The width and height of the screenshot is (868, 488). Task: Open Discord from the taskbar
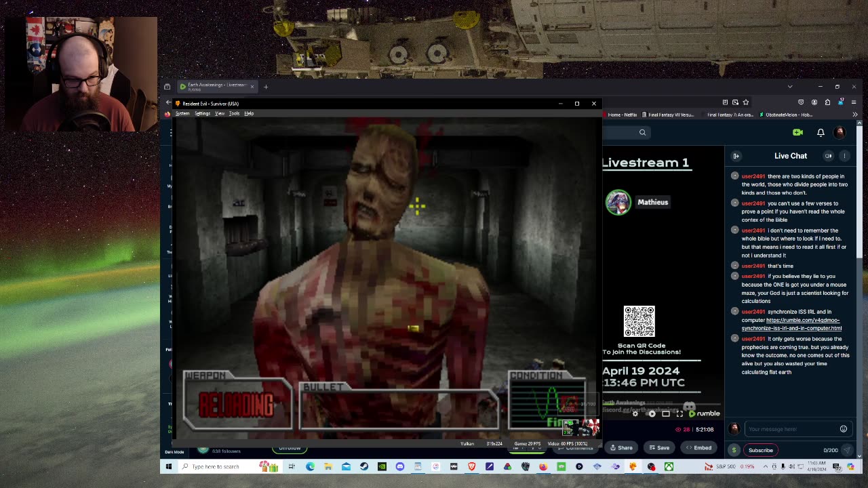point(399,466)
